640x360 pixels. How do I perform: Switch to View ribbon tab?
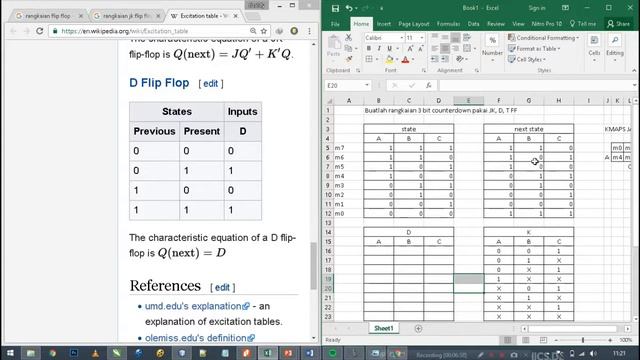pyautogui.click(x=518, y=24)
